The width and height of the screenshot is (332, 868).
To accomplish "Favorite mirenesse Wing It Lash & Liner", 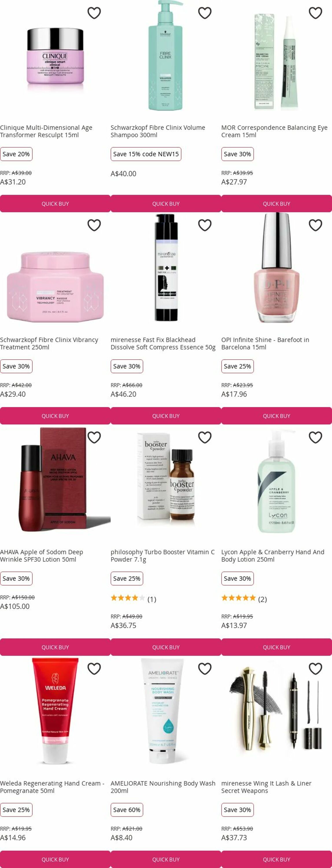I will [x=316, y=669].
